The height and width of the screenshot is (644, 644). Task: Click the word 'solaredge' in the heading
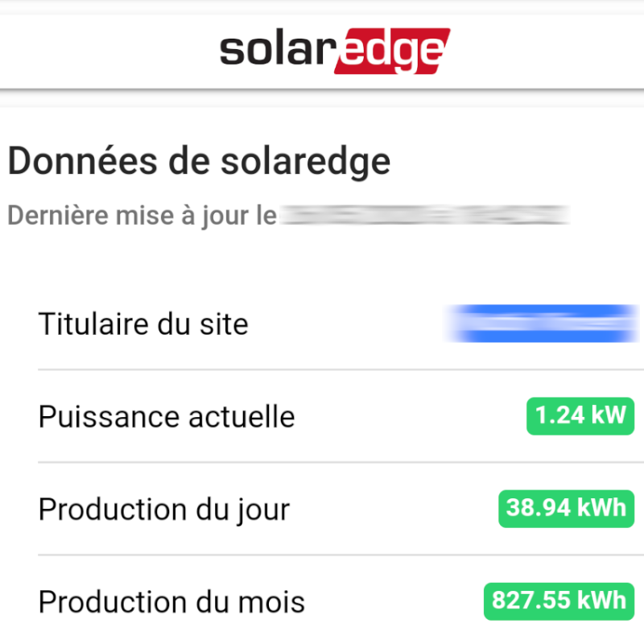pos(306,162)
